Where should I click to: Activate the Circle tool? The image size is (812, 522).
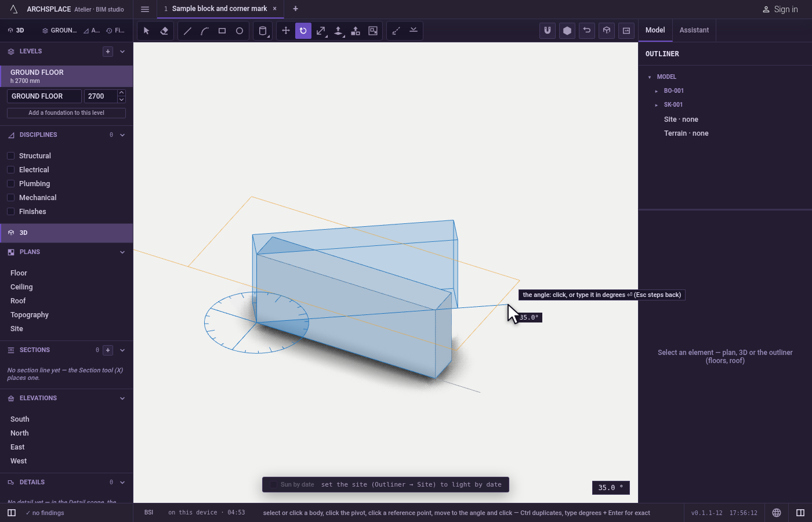[240, 31]
